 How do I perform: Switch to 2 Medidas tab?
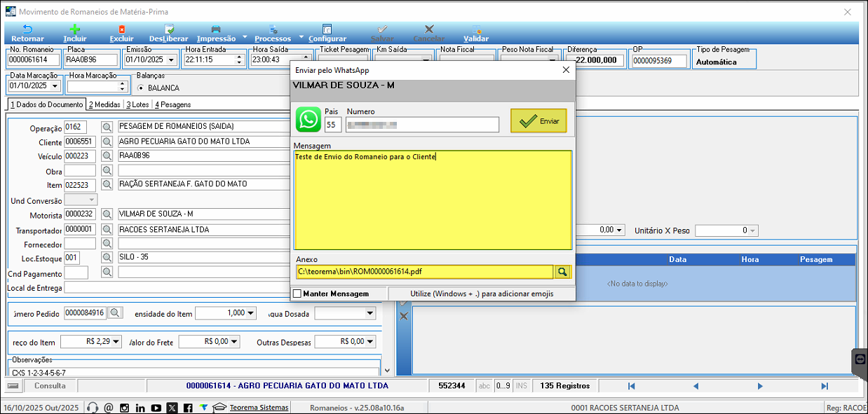click(104, 104)
